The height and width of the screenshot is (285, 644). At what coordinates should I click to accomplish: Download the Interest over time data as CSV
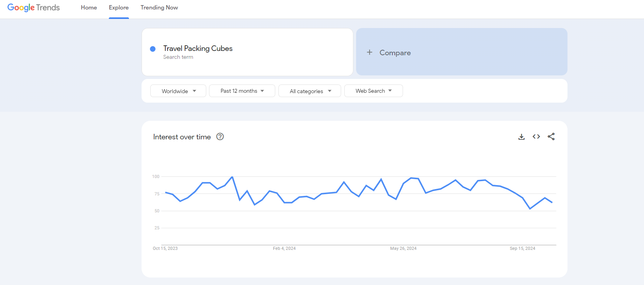coord(521,137)
